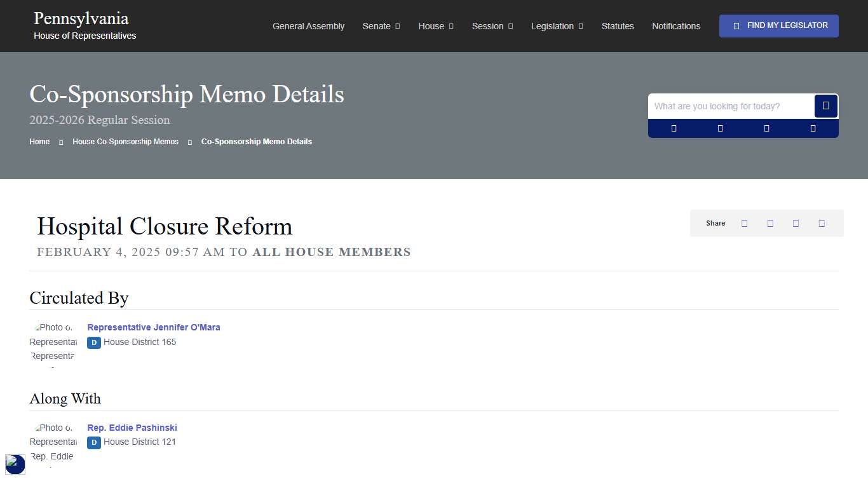Click the second Share icon in the memo header
The image size is (868, 488).
(x=770, y=223)
